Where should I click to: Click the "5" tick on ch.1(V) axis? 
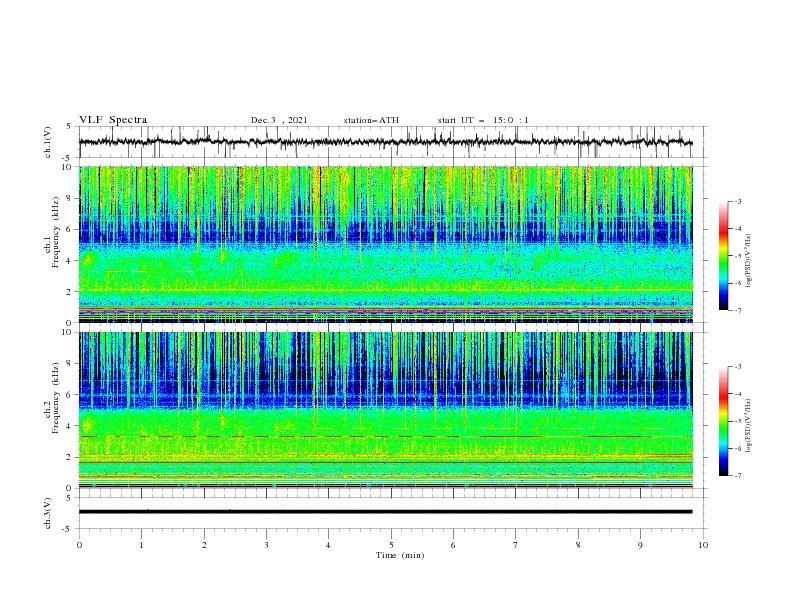[69, 127]
